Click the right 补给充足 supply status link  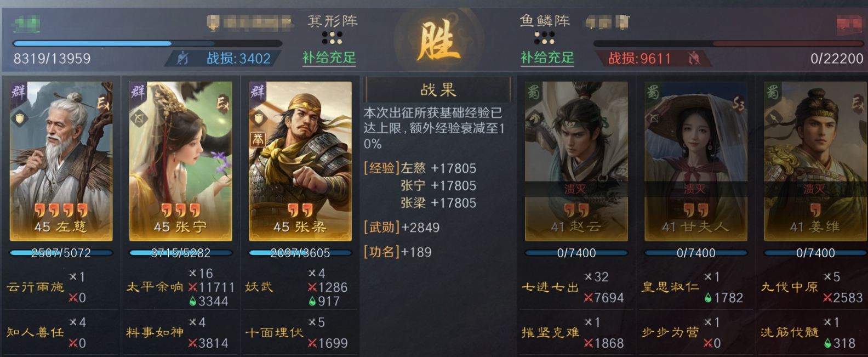tap(547, 58)
